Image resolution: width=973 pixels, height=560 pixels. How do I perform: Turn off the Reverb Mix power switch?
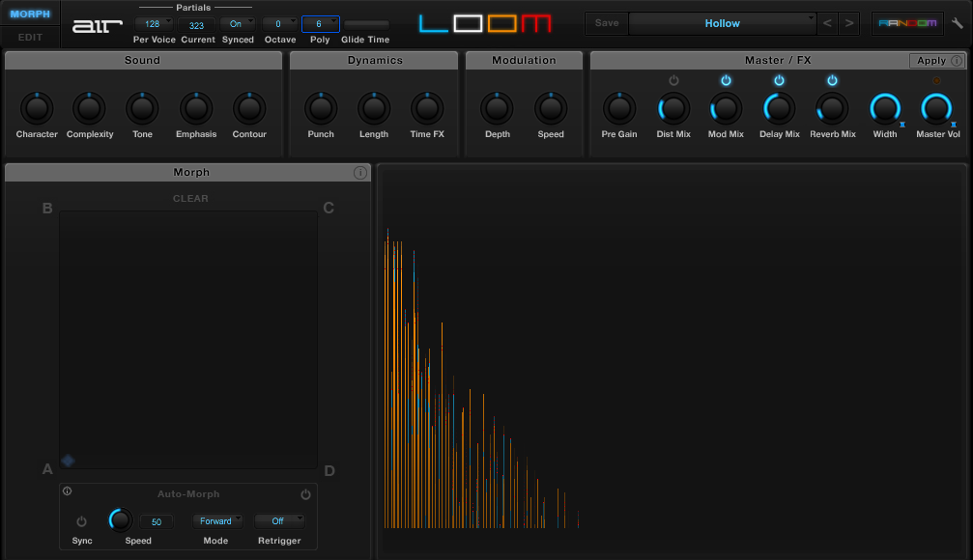point(833,80)
